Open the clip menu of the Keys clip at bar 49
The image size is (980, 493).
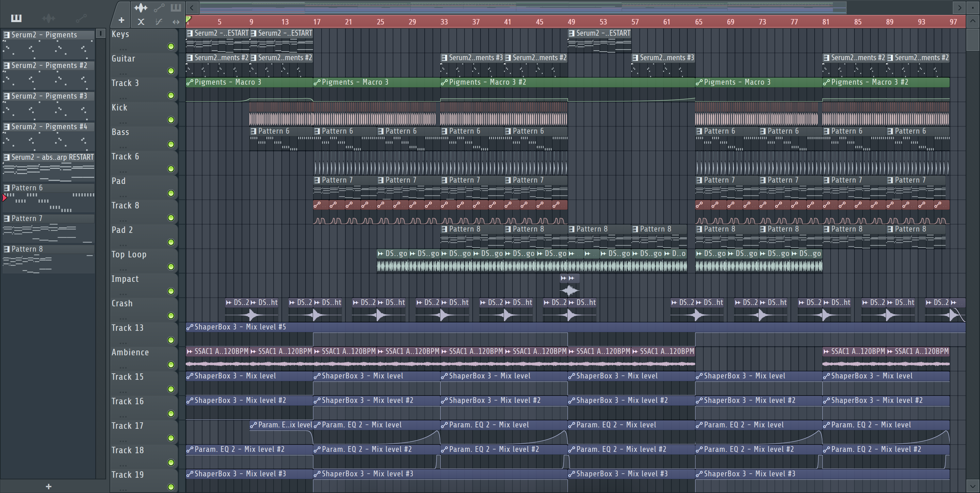(571, 33)
